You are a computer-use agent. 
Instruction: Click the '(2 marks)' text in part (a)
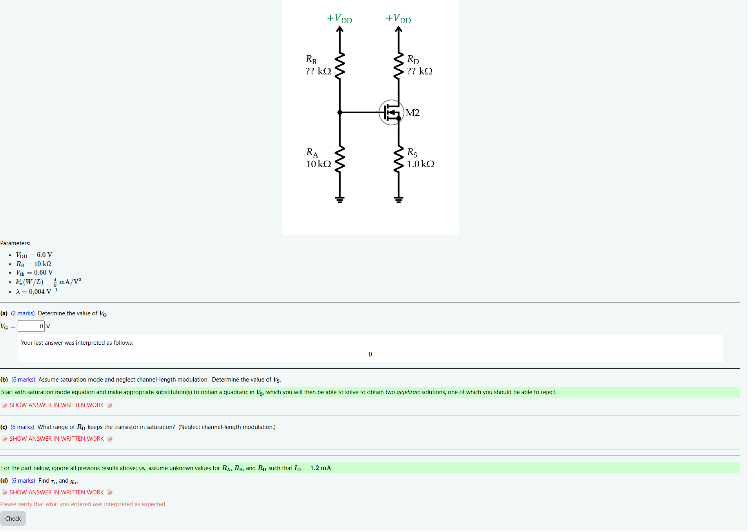[23, 313]
